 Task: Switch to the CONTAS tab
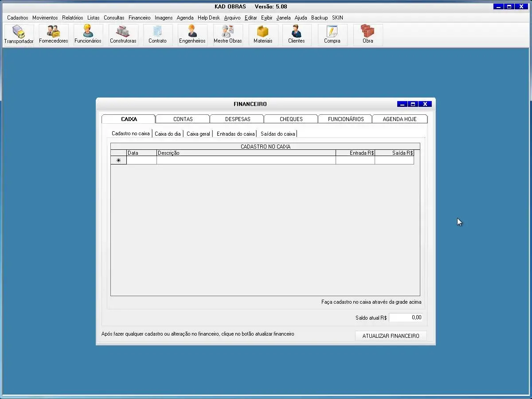coord(183,119)
